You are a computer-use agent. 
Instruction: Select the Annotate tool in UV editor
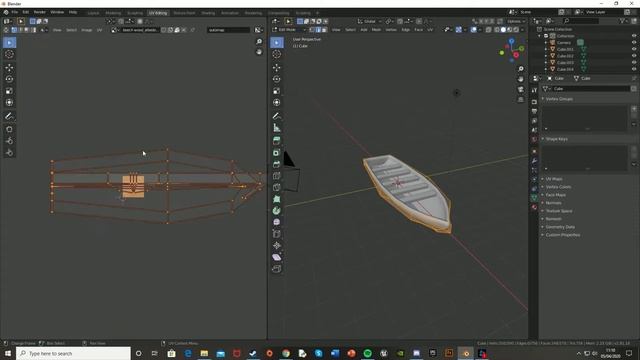click(x=9, y=116)
